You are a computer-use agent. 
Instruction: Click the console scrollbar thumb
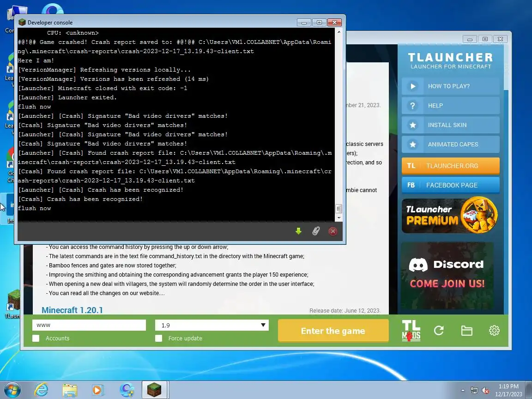click(339, 208)
